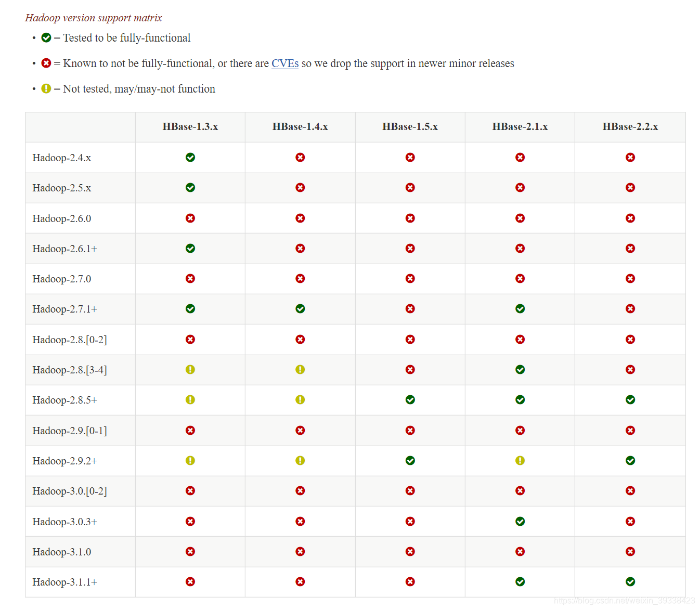Click the red cross for Hadoop-2.9.[0-1] under HBase-1.5.x
The image size is (700, 610).
tap(410, 430)
